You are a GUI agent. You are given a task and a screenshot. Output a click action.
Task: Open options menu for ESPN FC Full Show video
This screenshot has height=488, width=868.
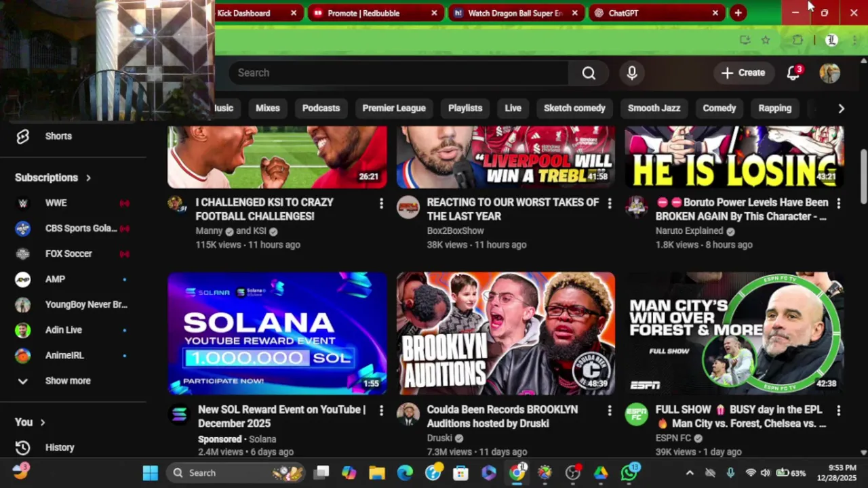point(839,411)
